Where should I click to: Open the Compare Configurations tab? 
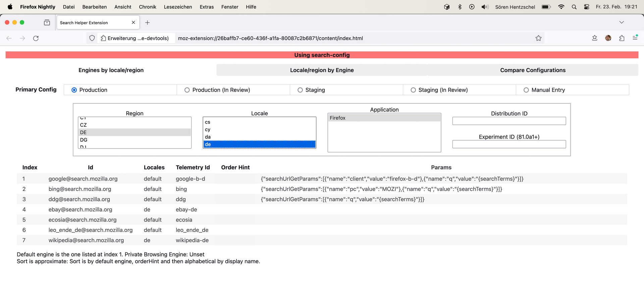[533, 70]
